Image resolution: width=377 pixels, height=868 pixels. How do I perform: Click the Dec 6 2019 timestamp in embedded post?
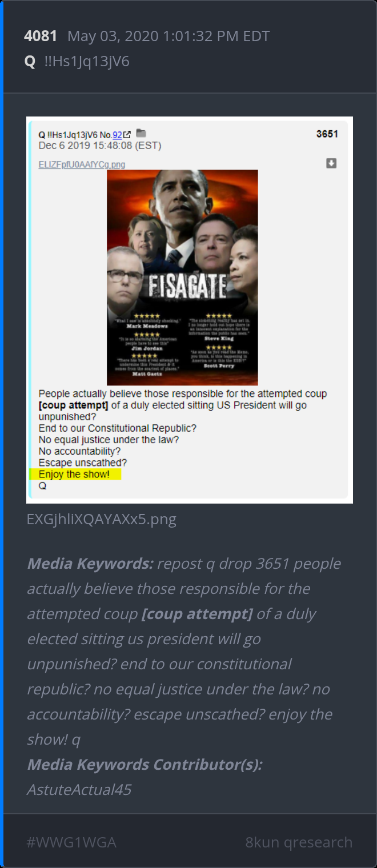coord(100,146)
